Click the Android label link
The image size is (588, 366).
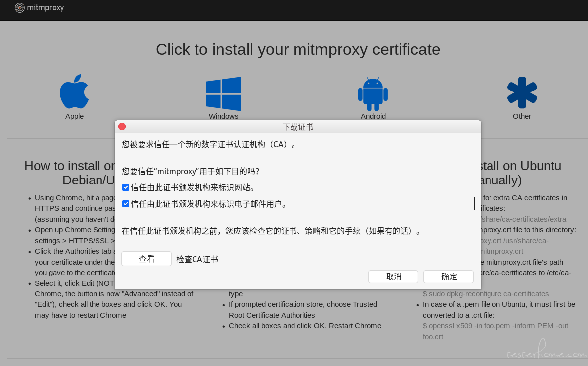(373, 116)
